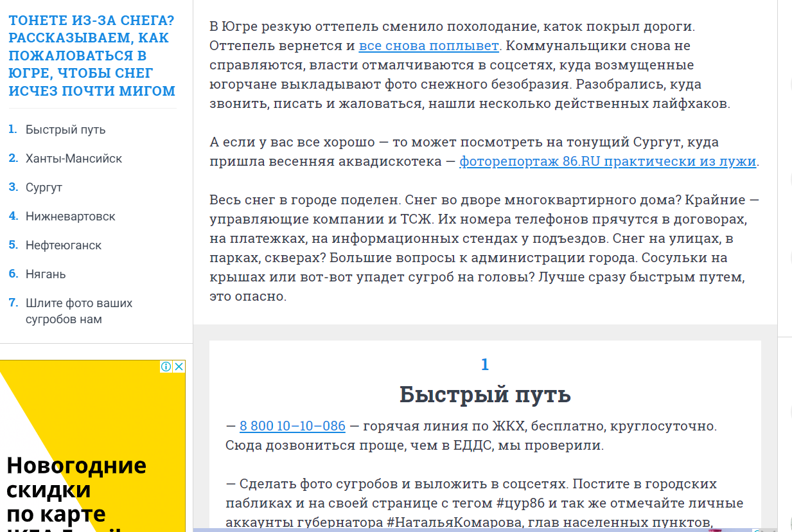Jump to 'Быстрый путь' in contents list
The image size is (792, 532).
(66, 130)
